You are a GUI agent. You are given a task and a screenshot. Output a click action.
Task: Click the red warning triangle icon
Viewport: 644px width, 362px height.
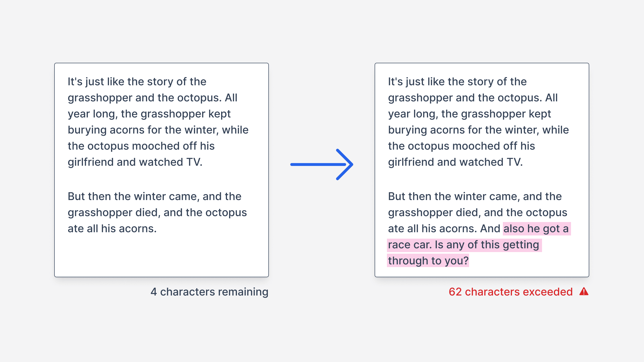point(584,291)
